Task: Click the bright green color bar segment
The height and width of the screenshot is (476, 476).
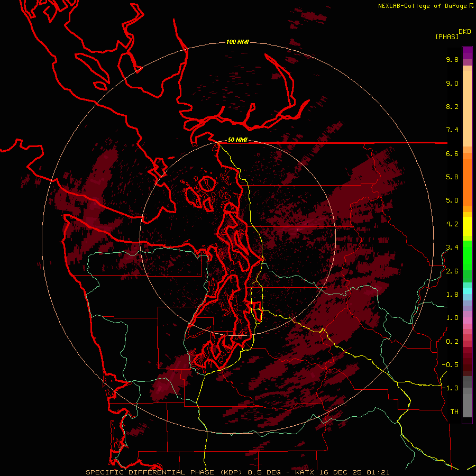Action: pyautogui.click(x=467, y=255)
